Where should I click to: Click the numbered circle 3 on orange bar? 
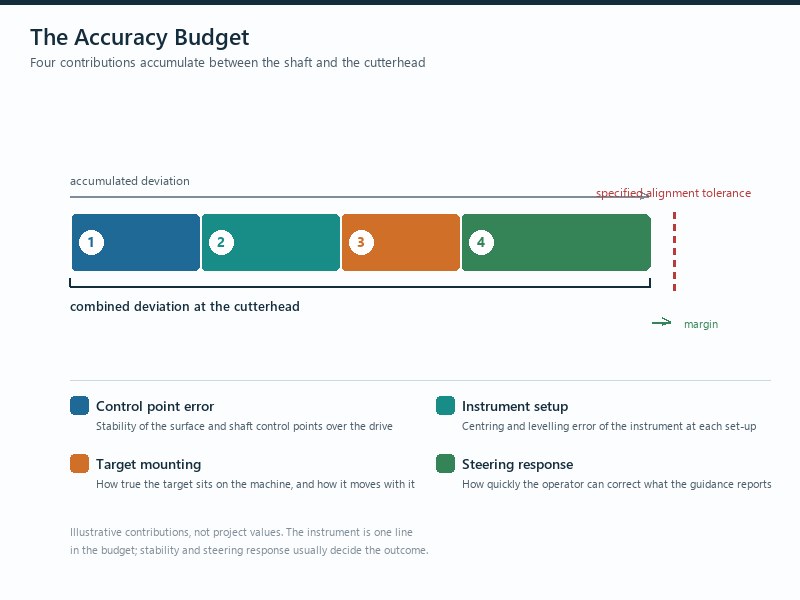361,242
